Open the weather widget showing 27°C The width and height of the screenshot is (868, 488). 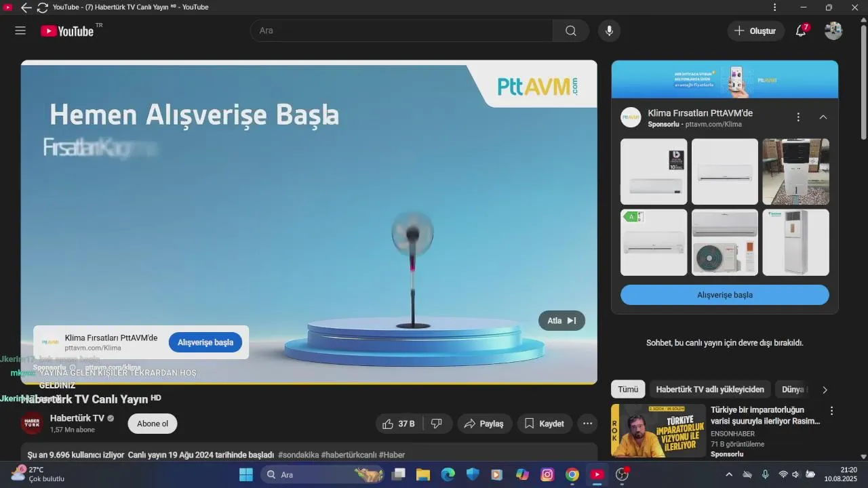pyautogui.click(x=38, y=474)
